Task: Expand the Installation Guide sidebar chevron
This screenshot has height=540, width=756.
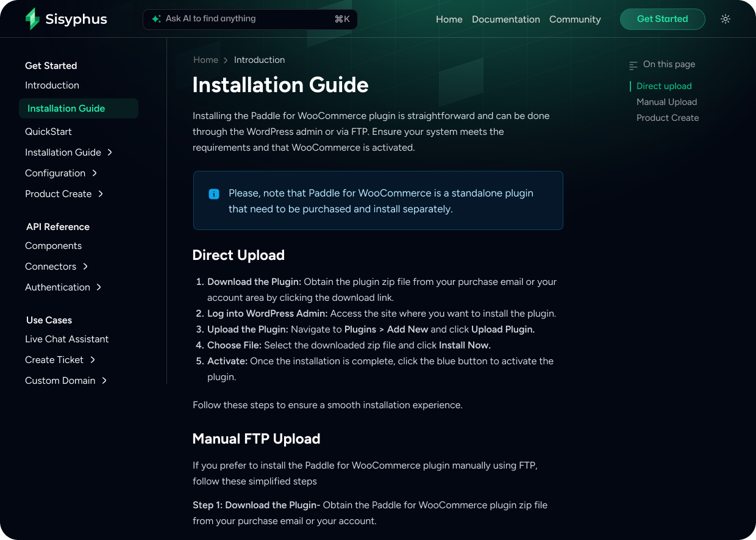Action: coord(110,153)
